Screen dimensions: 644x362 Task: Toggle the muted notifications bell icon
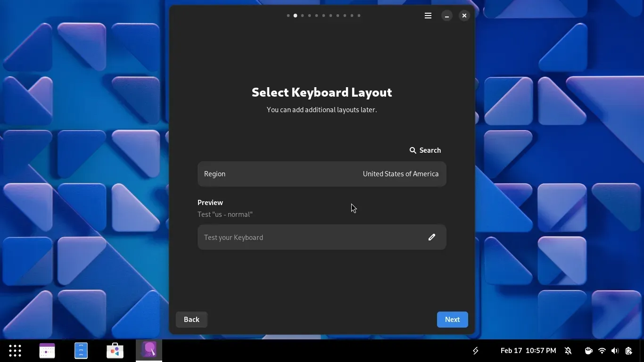tap(568, 351)
